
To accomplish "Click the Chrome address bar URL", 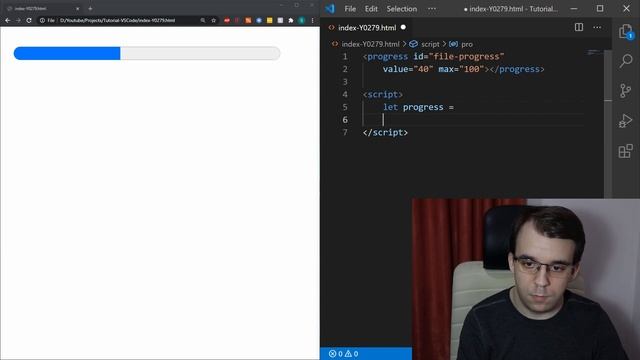I will click(118, 20).
